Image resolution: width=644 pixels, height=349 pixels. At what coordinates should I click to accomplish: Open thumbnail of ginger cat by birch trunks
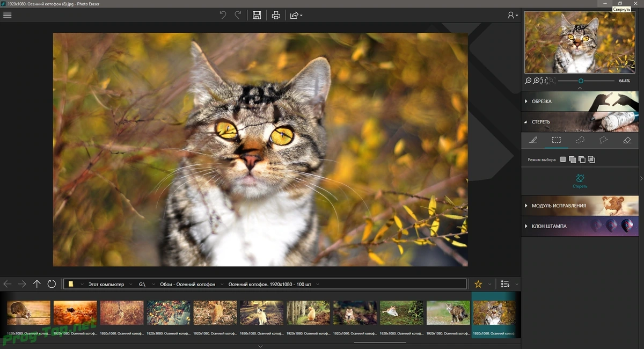tap(309, 313)
